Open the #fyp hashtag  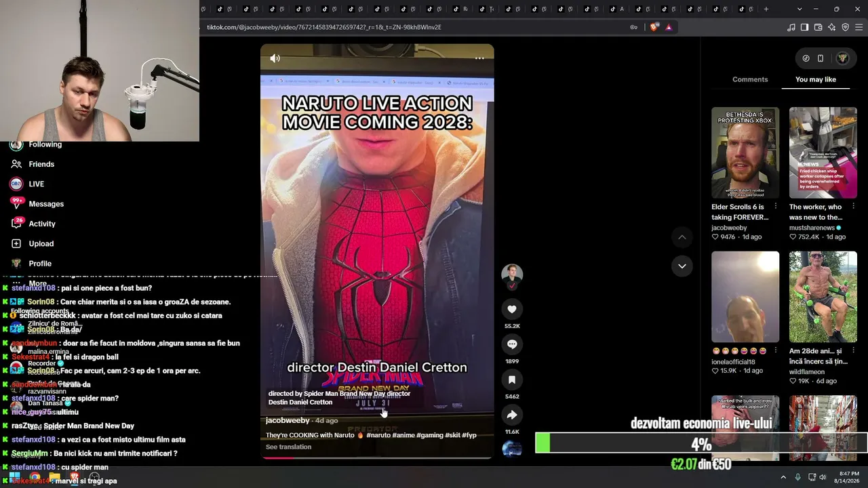point(469,435)
